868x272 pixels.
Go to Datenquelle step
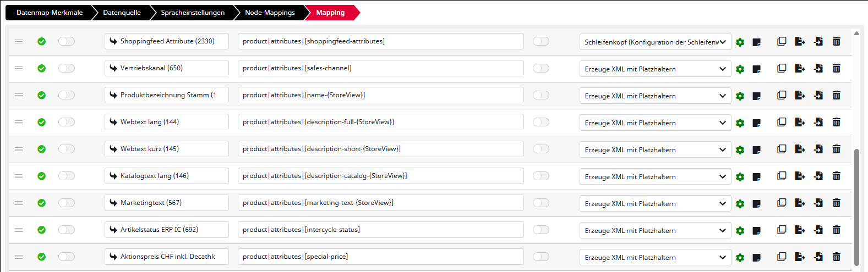122,13
